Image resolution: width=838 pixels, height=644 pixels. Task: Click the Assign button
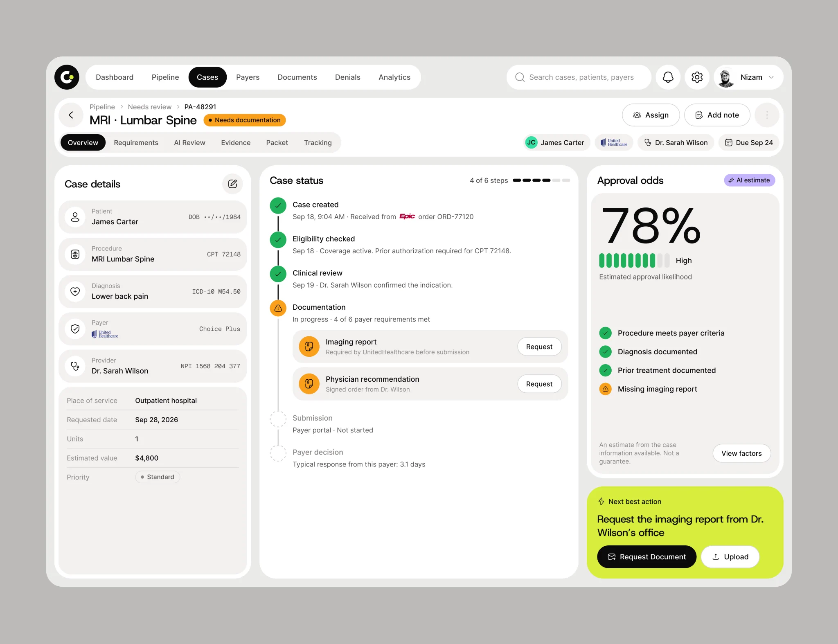point(651,115)
